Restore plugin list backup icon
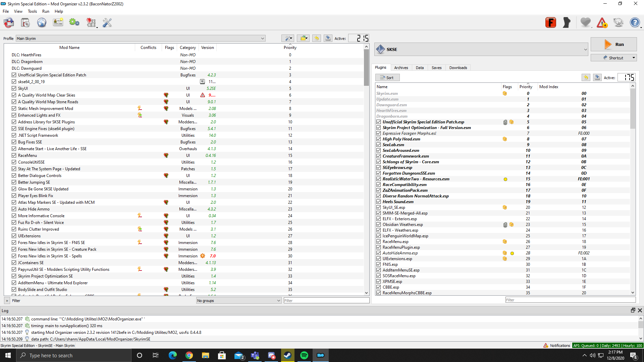 [x=586, y=77]
